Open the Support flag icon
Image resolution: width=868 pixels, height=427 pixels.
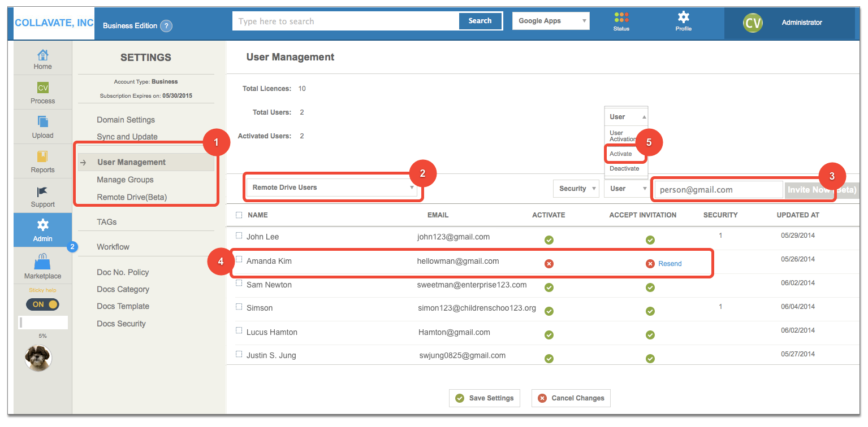(42, 191)
